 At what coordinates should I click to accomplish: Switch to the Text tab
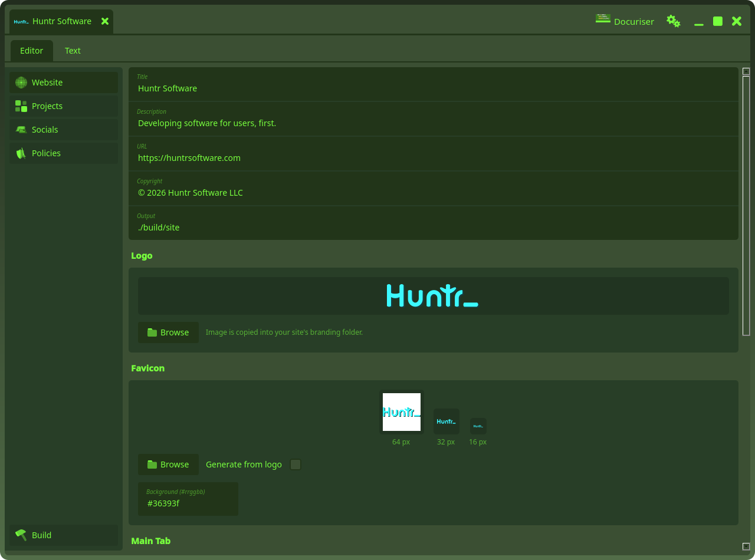coord(73,51)
